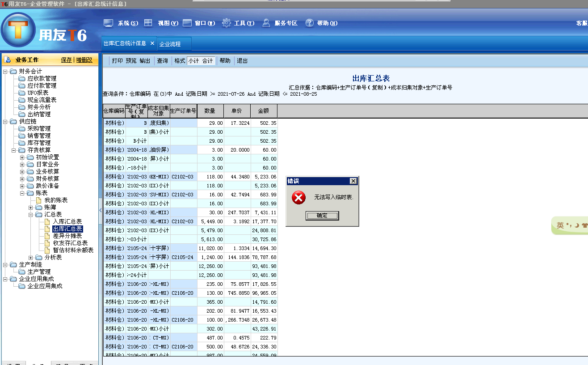Click the folder icon beside 应收款管理
This screenshot has height=365, width=588.
22,78
